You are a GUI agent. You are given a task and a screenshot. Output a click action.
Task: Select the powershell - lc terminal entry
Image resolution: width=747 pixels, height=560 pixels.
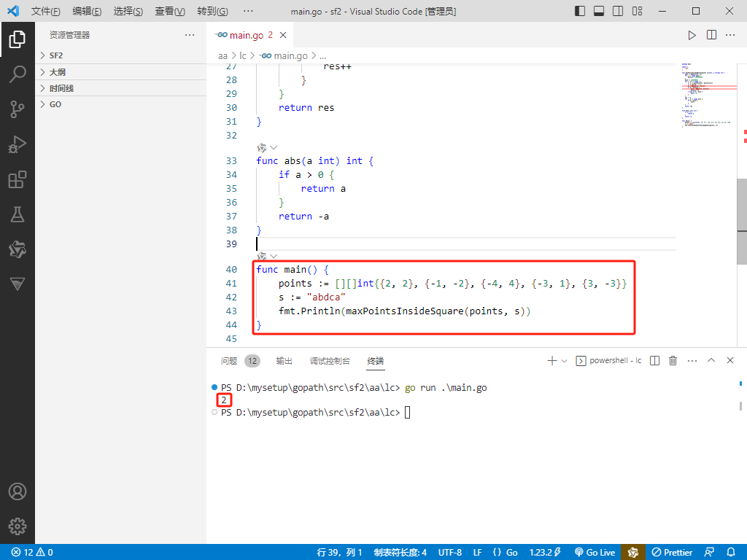click(x=608, y=360)
